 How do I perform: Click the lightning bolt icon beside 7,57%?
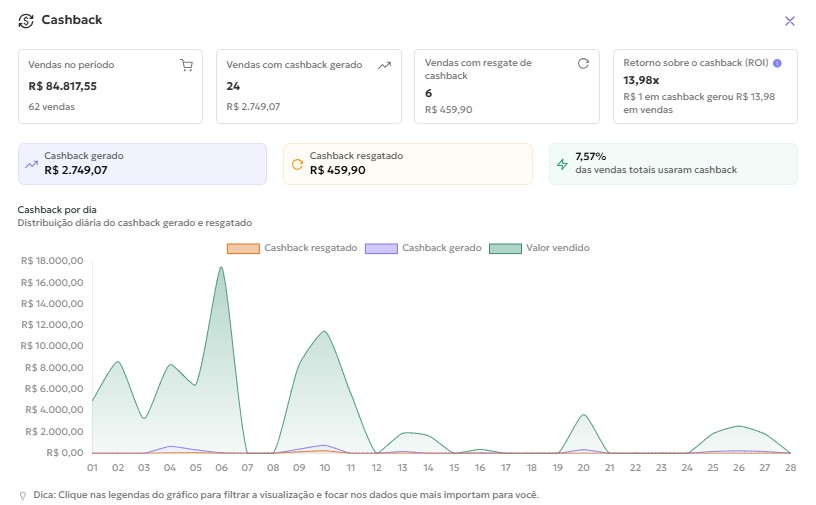coord(562,164)
